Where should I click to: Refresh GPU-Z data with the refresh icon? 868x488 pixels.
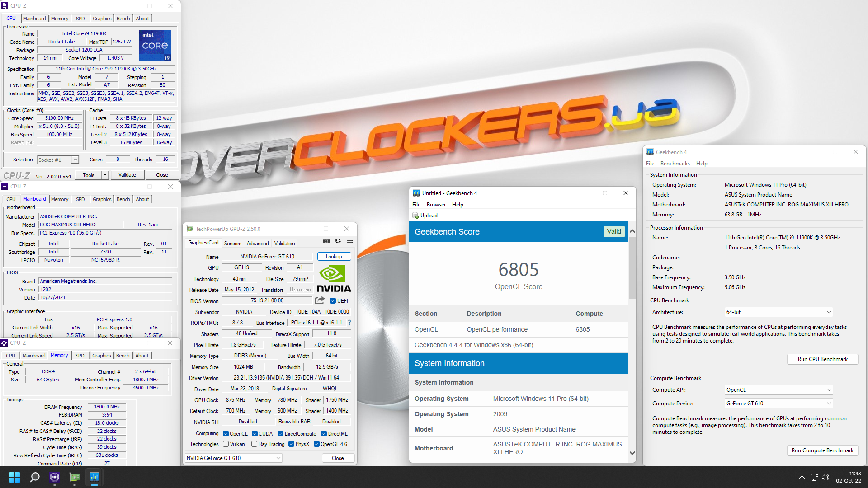pyautogui.click(x=338, y=241)
